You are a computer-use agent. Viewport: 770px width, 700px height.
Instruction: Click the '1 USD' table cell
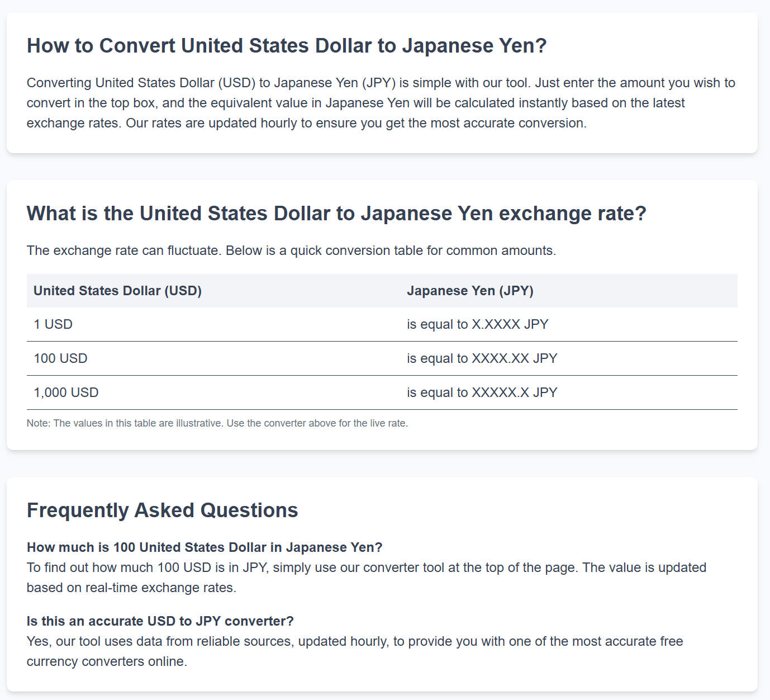(x=213, y=324)
